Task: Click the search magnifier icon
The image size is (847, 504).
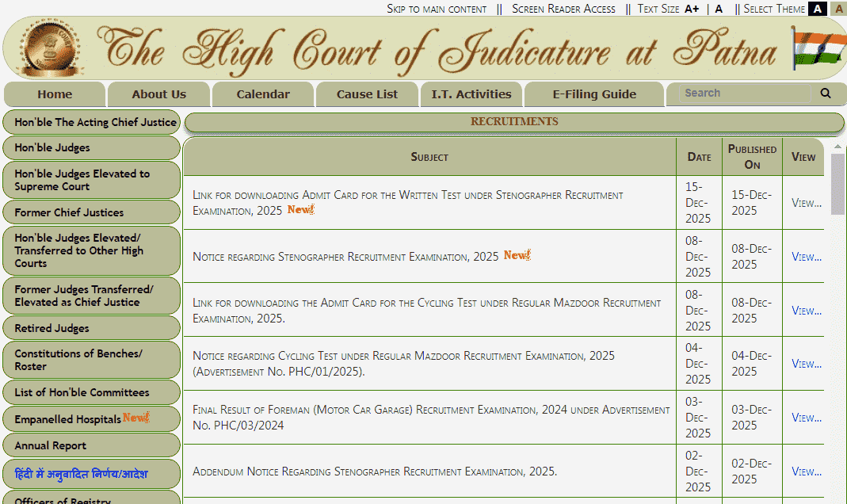Action: click(824, 93)
